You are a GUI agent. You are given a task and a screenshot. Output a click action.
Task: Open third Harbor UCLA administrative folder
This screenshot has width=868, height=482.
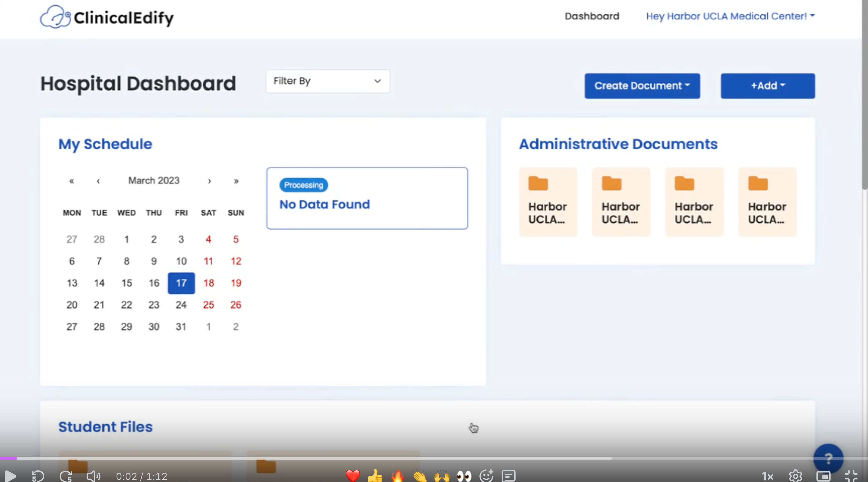pyautogui.click(x=694, y=202)
